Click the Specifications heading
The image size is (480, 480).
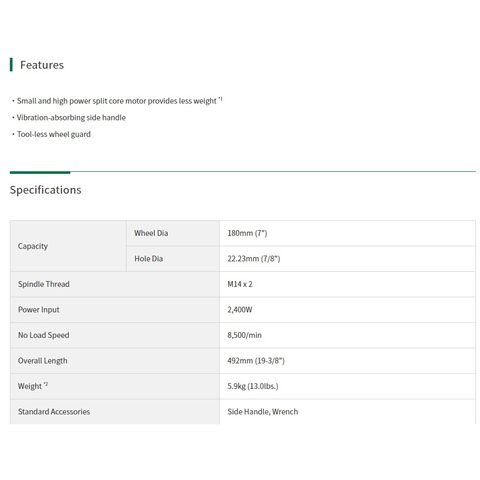(x=46, y=190)
